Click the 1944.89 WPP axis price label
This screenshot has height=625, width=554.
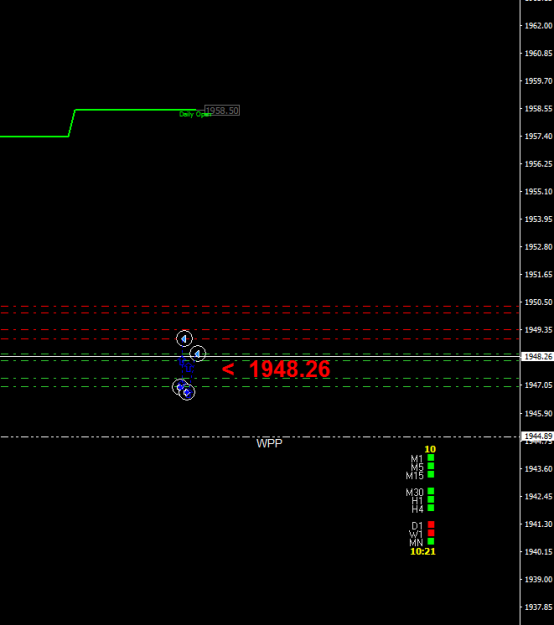(x=538, y=436)
